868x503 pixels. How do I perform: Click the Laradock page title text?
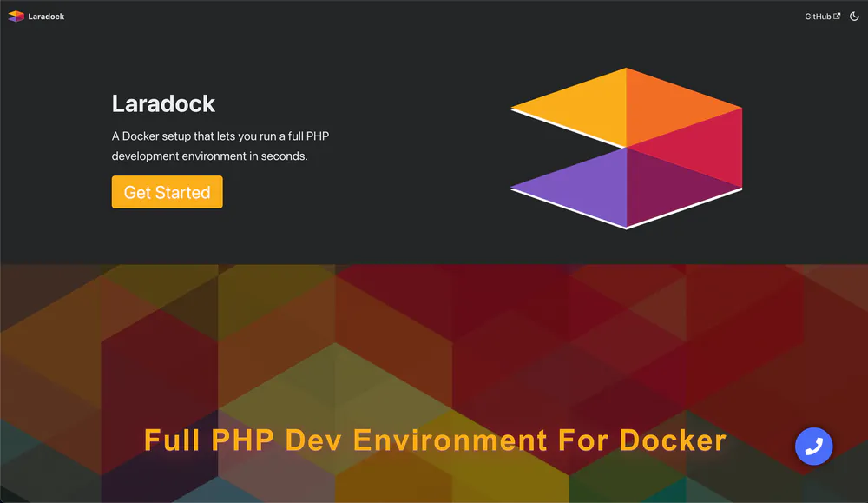163,103
